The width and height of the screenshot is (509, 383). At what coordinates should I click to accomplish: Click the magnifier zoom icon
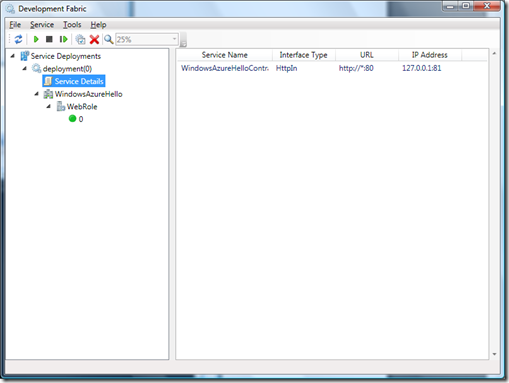coord(108,39)
